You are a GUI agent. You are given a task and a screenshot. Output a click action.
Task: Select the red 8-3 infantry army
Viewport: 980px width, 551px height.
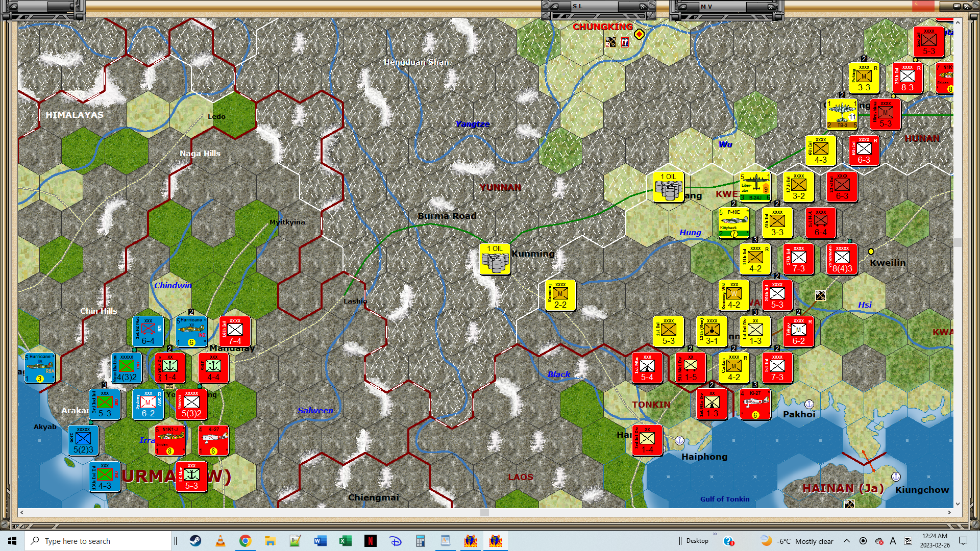coord(907,78)
